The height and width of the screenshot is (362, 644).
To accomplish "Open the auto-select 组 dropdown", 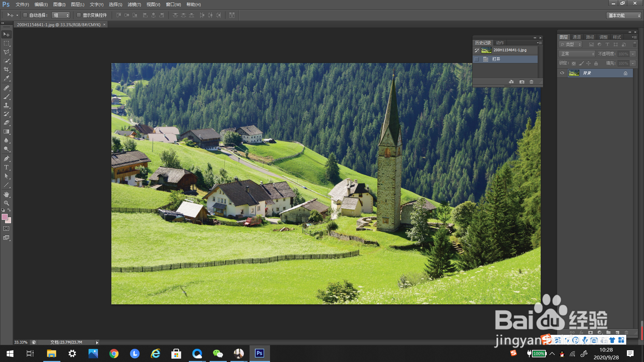I will [61, 15].
